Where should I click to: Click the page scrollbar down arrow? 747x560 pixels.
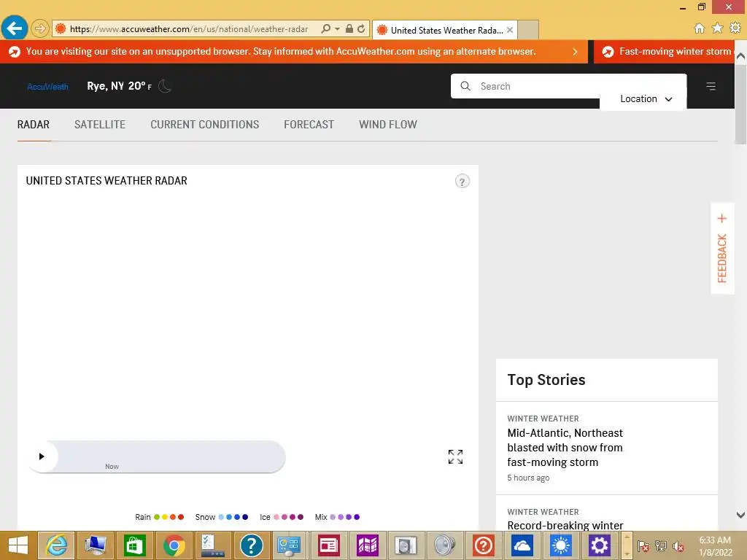point(741,515)
